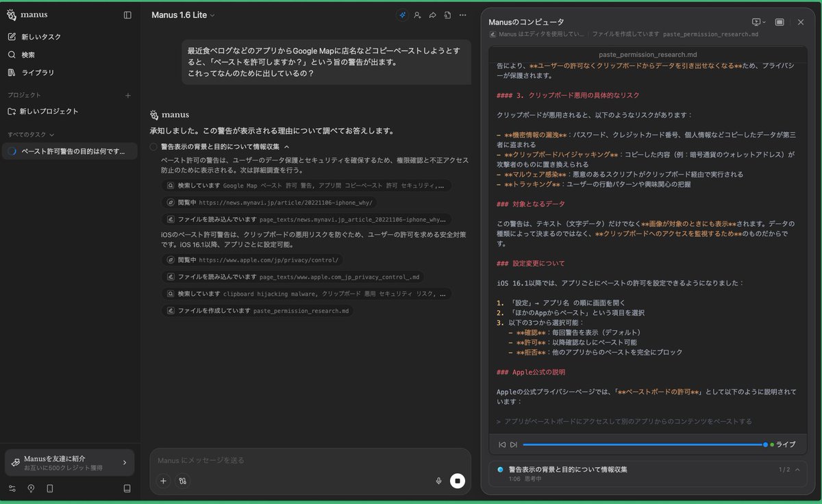Switch to live view (ライブ)

click(782, 444)
